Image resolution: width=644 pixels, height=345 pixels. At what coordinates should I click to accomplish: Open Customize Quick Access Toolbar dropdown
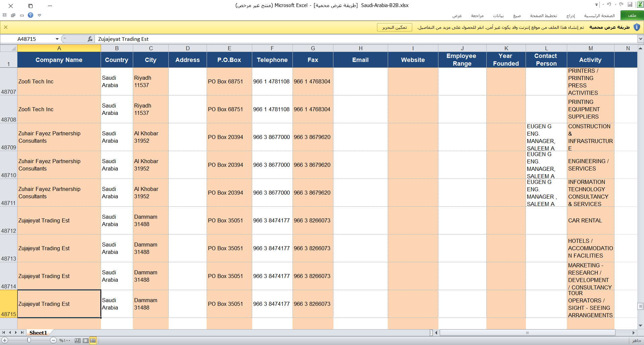pyautogui.click(x=596, y=5)
